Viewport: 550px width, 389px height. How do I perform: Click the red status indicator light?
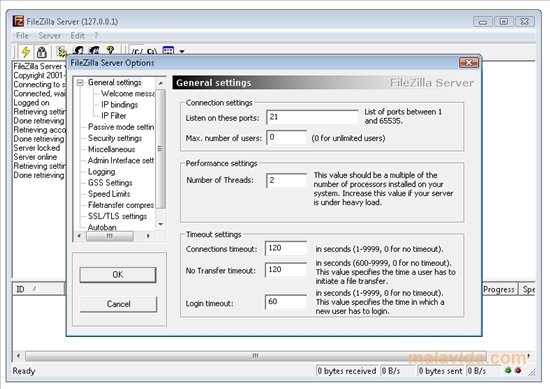click(518, 370)
